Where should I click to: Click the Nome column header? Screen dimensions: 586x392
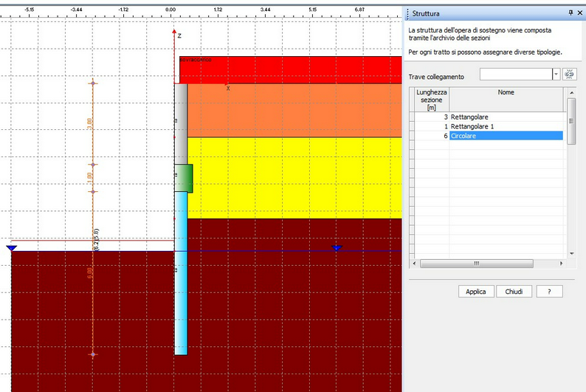pyautogui.click(x=506, y=93)
